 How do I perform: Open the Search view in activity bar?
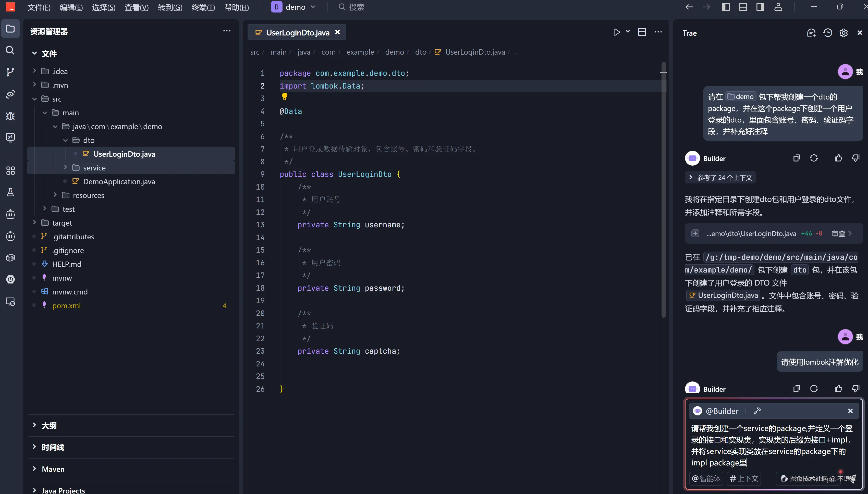(x=10, y=50)
